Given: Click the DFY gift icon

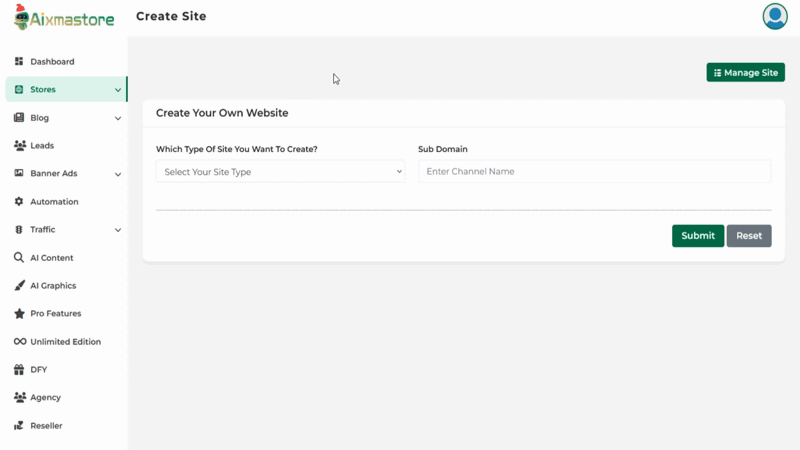Looking at the screenshot, I should click(x=19, y=369).
